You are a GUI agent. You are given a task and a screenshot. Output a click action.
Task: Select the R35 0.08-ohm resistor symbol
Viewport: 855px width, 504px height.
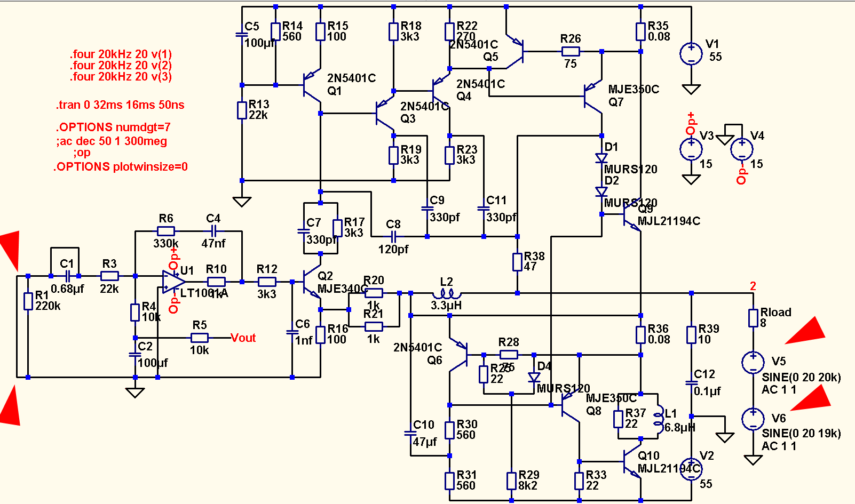tap(640, 31)
